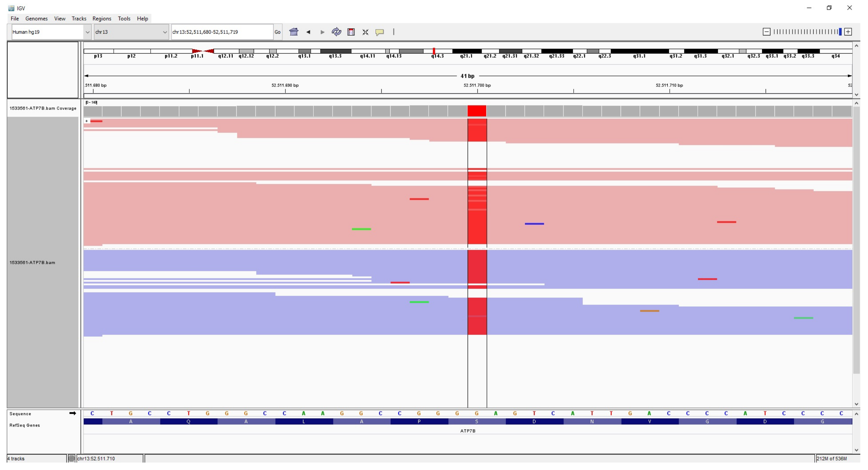Image resolution: width=868 pixels, height=470 pixels.
Task: Click the Home whole-genome view icon
Action: tap(294, 32)
